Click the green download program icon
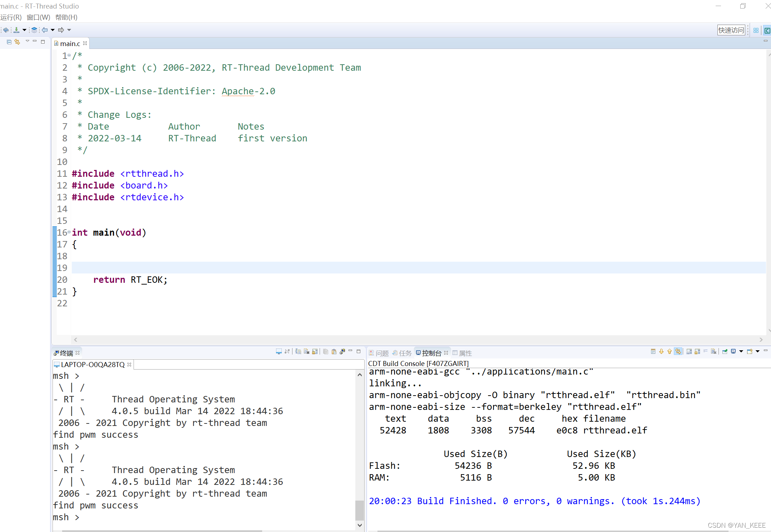Screen dimensions: 771x532 [16, 30]
